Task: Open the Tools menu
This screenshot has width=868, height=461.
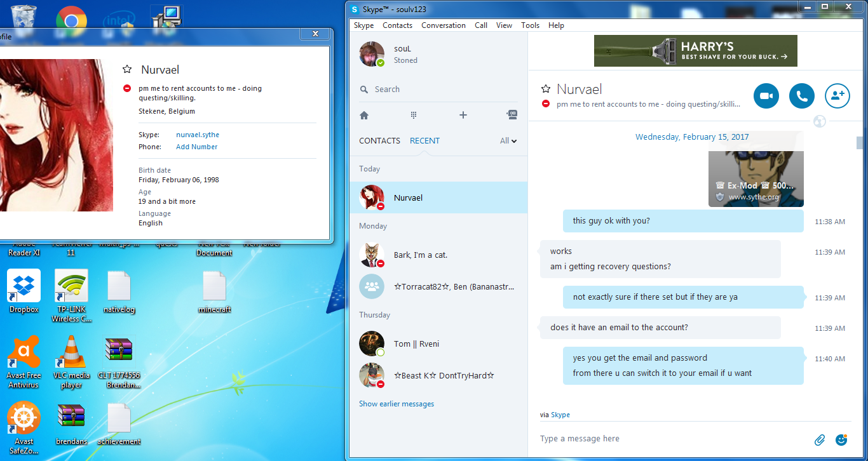Action: (530, 25)
